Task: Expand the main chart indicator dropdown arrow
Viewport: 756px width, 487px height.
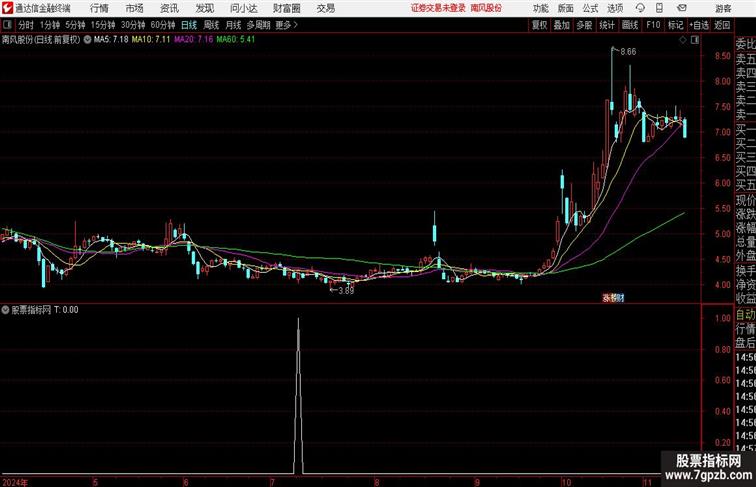Action: coord(88,40)
